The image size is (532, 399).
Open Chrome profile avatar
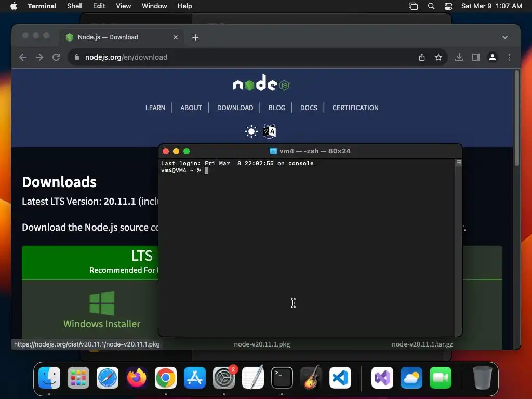coord(493,57)
